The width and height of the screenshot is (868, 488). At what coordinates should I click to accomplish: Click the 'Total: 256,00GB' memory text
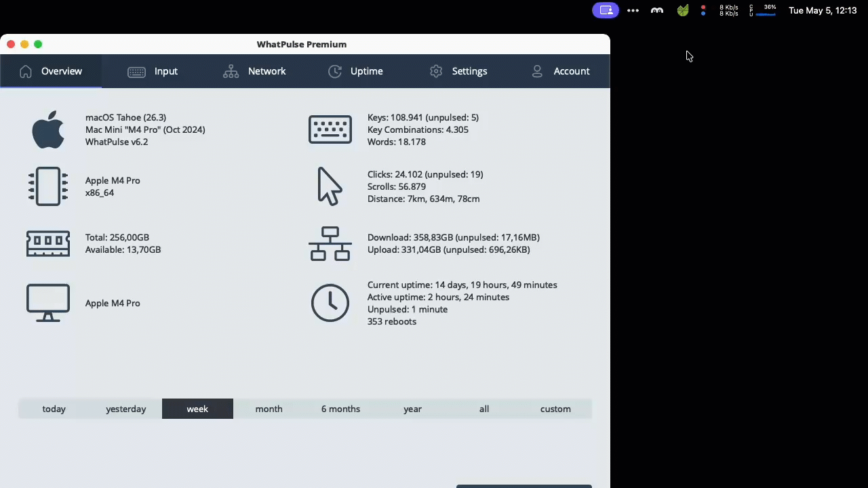point(117,237)
